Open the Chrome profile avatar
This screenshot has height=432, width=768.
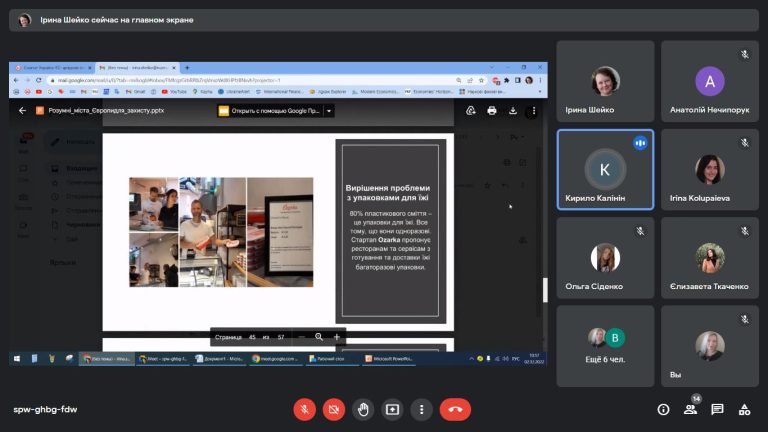click(x=529, y=80)
